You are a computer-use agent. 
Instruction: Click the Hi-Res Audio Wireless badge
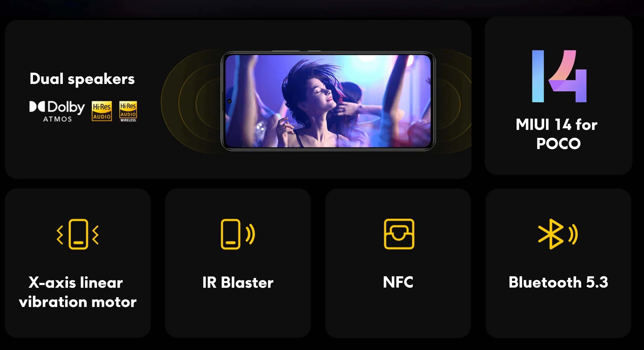(128, 111)
